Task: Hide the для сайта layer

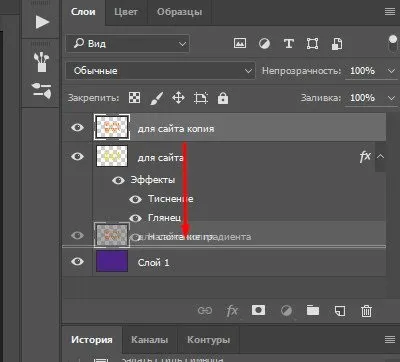Action: coord(77,156)
